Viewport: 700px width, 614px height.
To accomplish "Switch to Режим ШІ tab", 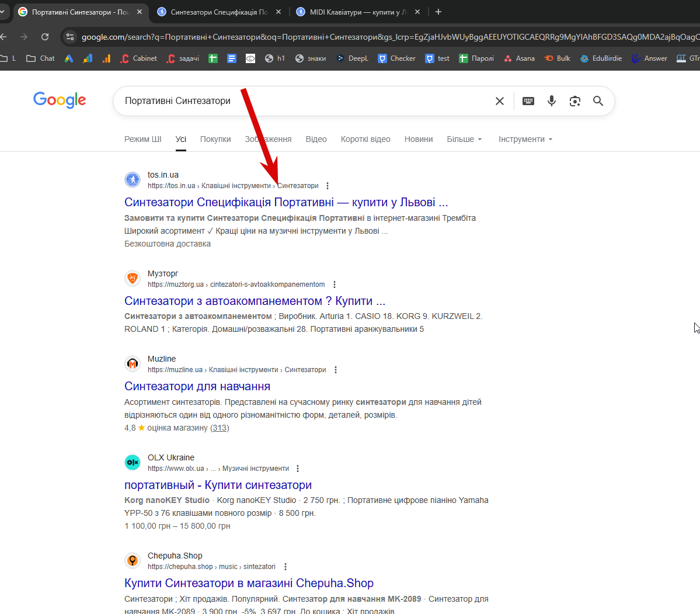I will [143, 140].
